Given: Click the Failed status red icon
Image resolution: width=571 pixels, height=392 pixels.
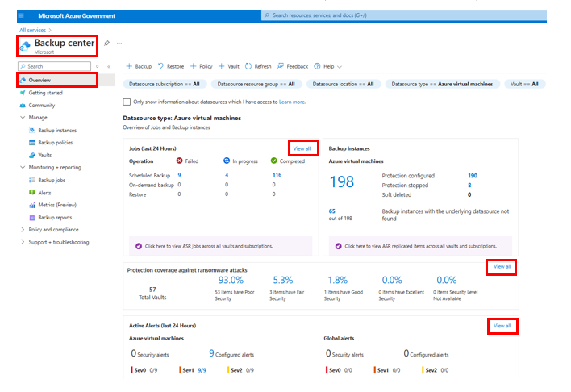Looking at the screenshot, I should click(180, 161).
